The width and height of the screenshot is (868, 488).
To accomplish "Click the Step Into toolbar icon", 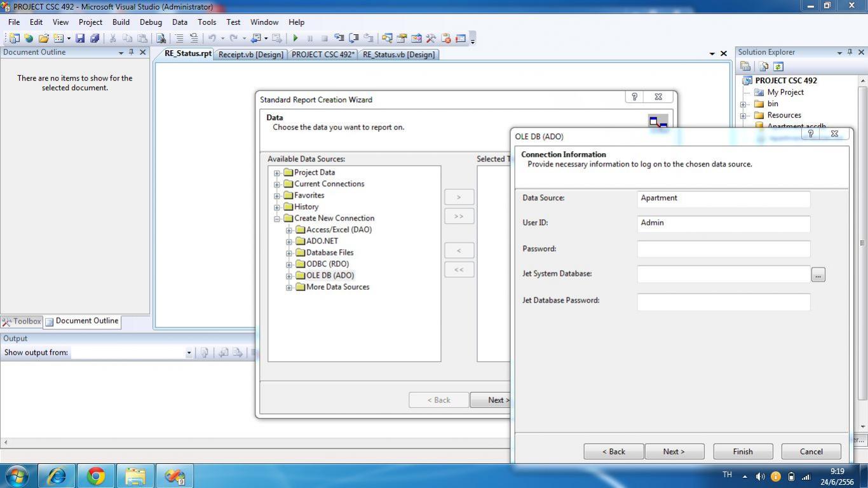I will pos(339,38).
